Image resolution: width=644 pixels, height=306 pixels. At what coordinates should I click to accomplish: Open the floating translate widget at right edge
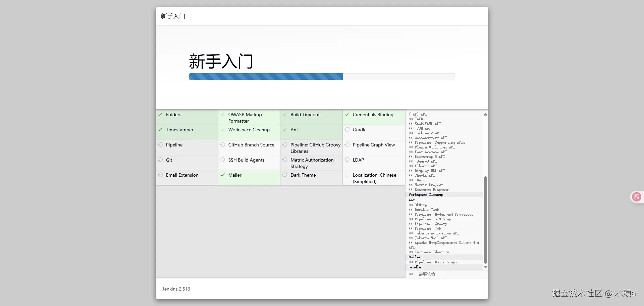636,197
